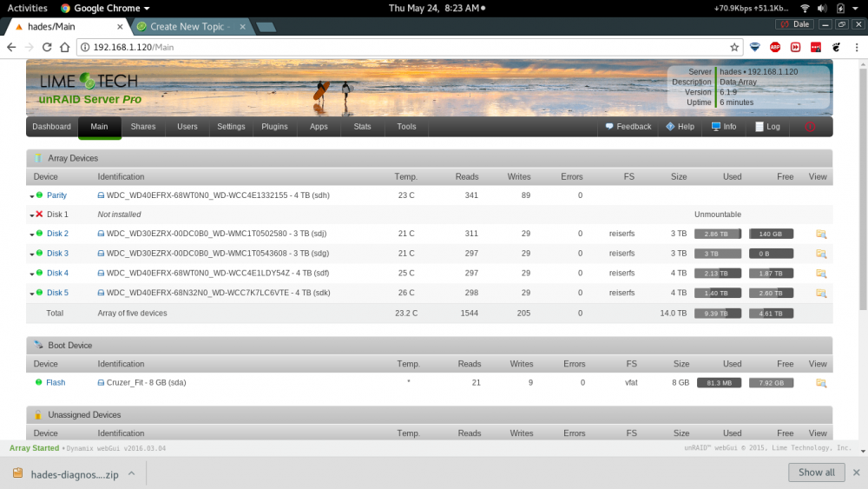Expand Disk 1 device dropdown arrow

tap(31, 215)
